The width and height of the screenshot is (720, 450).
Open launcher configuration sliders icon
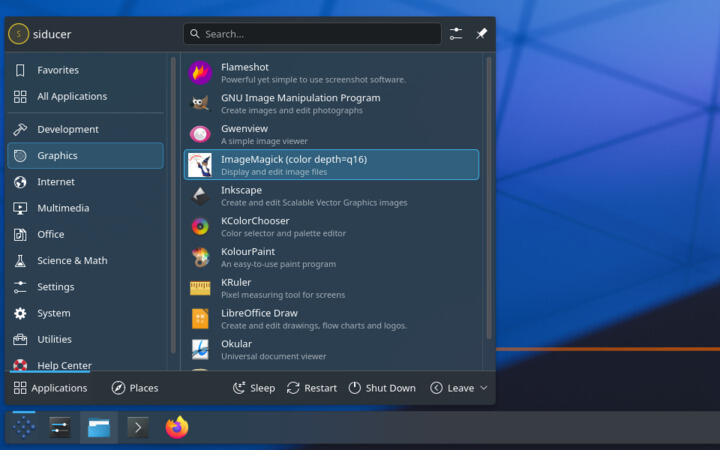pyautogui.click(x=456, y=34)
